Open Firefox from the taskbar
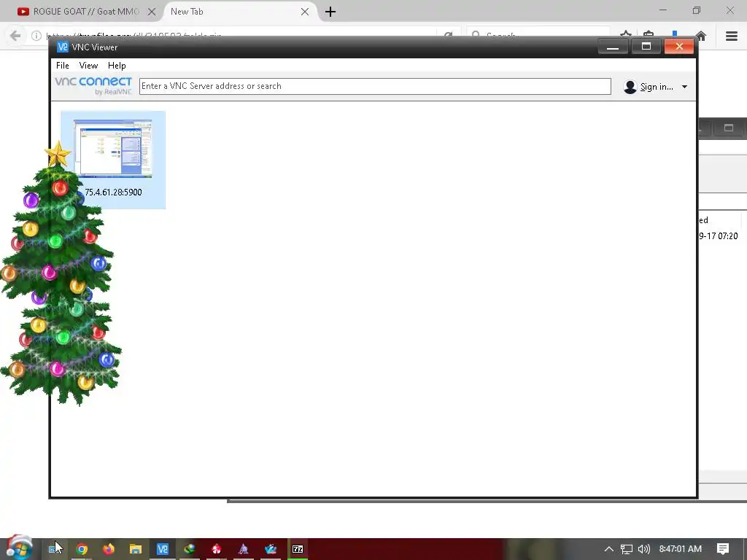The image size is (747, 560). coord(109,549)
